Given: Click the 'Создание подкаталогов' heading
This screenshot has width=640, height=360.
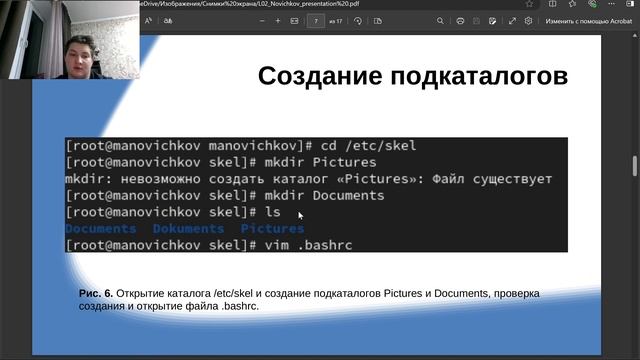Looking at the screenshot, I should [x=413, y=76].
